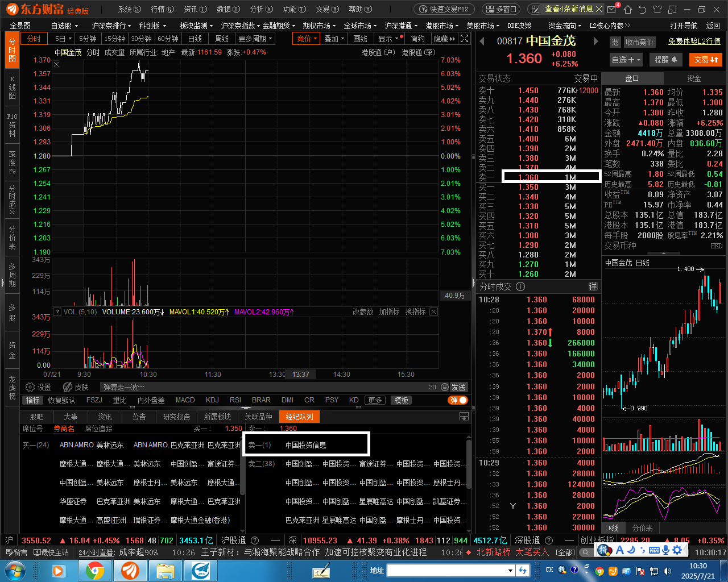The width and height of the screenshot is (728, 582).
Task: Open the 系统(S) menu
Action: [x=129, y=9]
